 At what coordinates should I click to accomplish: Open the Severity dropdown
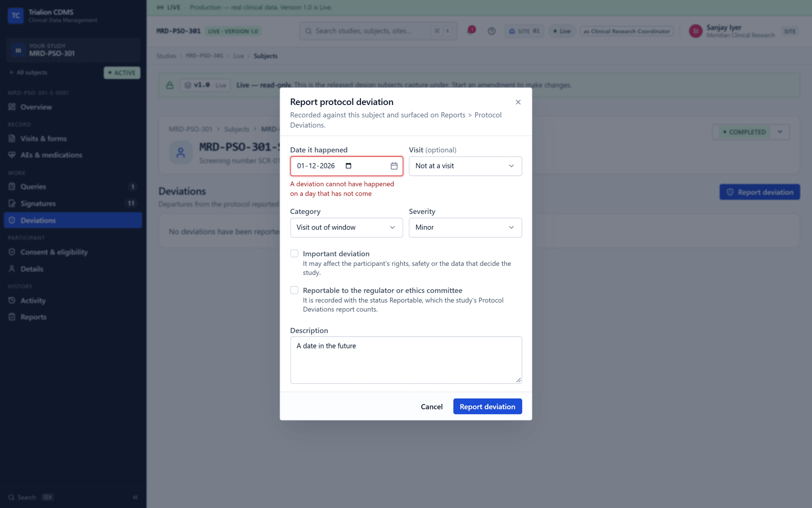(465, 228)
